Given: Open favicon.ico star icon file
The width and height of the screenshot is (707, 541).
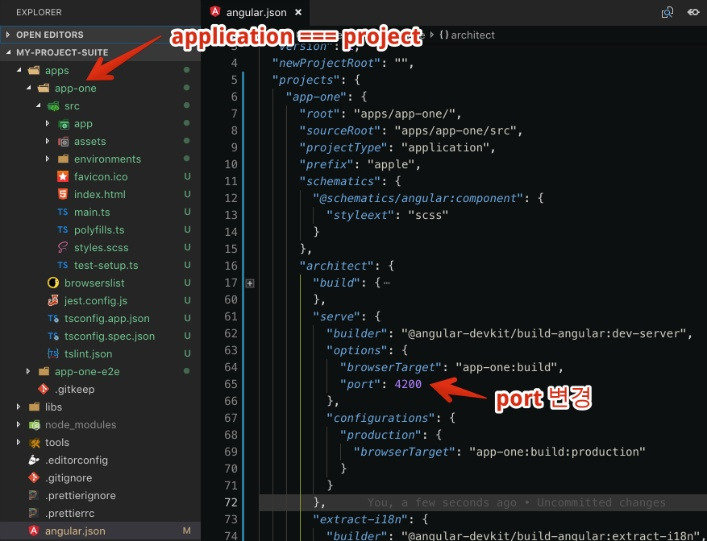Looking at the screenshot, I should (63, 177).
